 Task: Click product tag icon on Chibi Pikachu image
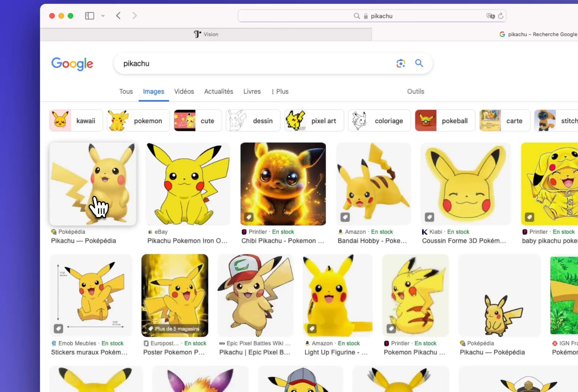click(249, 217)
